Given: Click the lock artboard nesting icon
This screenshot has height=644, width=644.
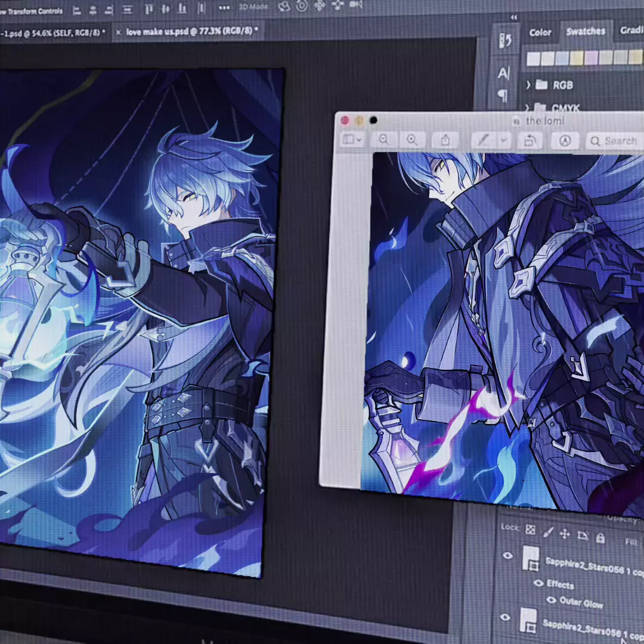Looking at the screenshot, I should pyautogui.click(x=583, y=535).
